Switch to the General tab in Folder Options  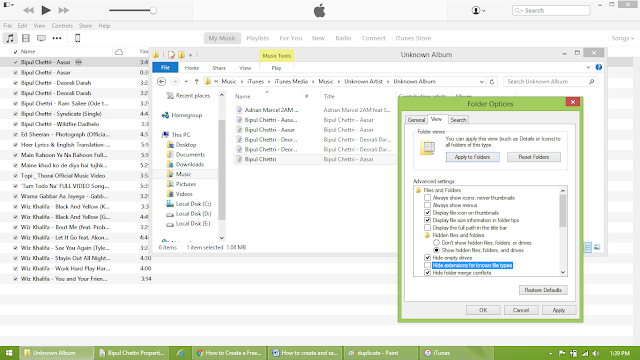click(x=416, y=120)
